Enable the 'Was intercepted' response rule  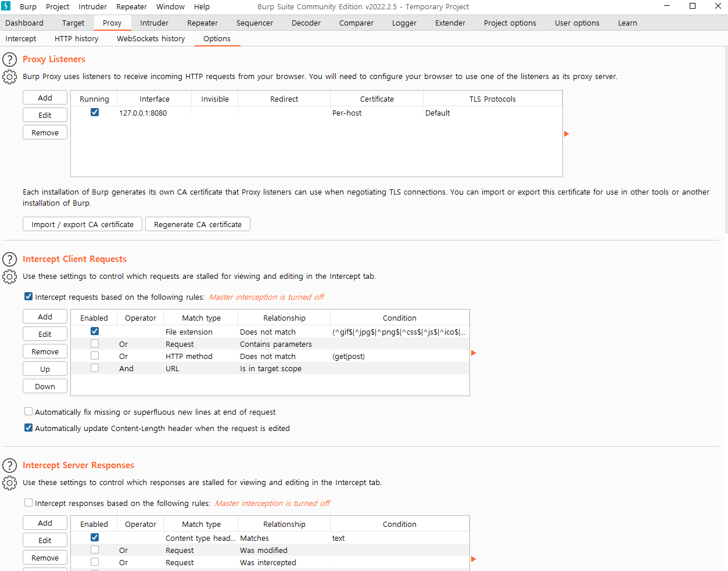pyautogui.click(x=95, y=562)
